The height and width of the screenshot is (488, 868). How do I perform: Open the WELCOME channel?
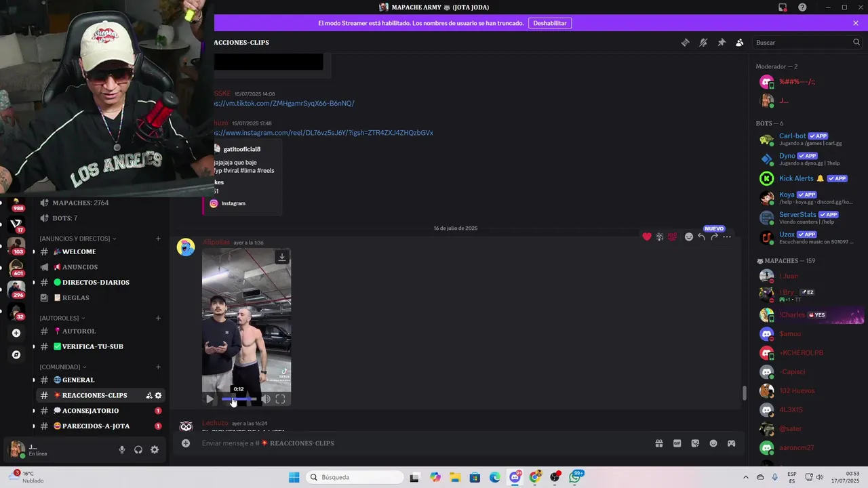coord(100,251)
